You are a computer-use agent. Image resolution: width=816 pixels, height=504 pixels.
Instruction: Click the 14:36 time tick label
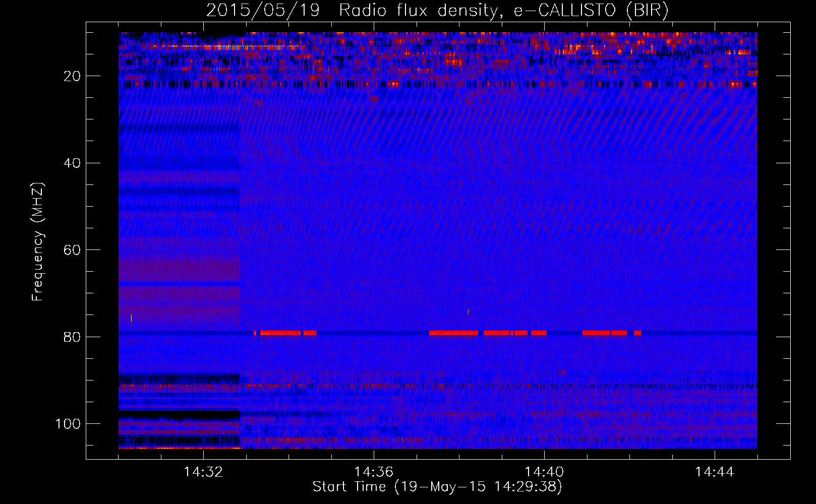tap(374, 472)
